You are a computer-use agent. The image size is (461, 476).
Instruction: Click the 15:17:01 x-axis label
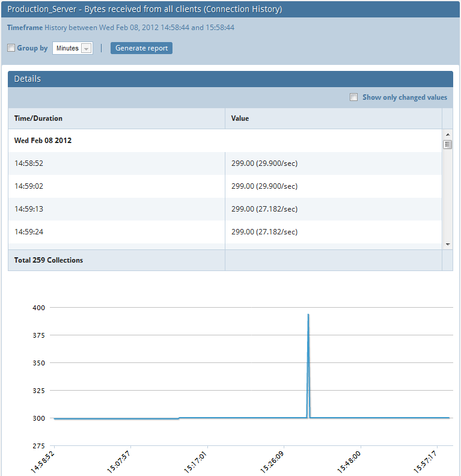[195, 462]
